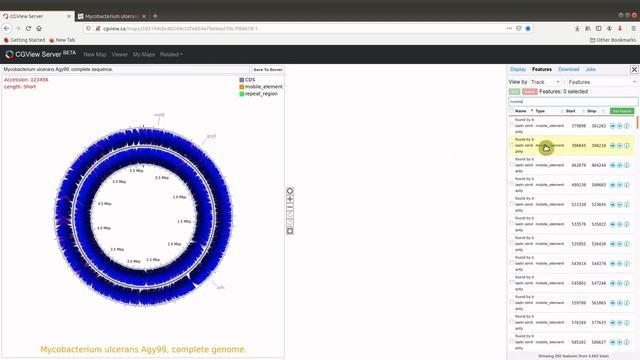Zoom in using the plus control on map
The image size is (640, 360).
(x=290, y=199)
